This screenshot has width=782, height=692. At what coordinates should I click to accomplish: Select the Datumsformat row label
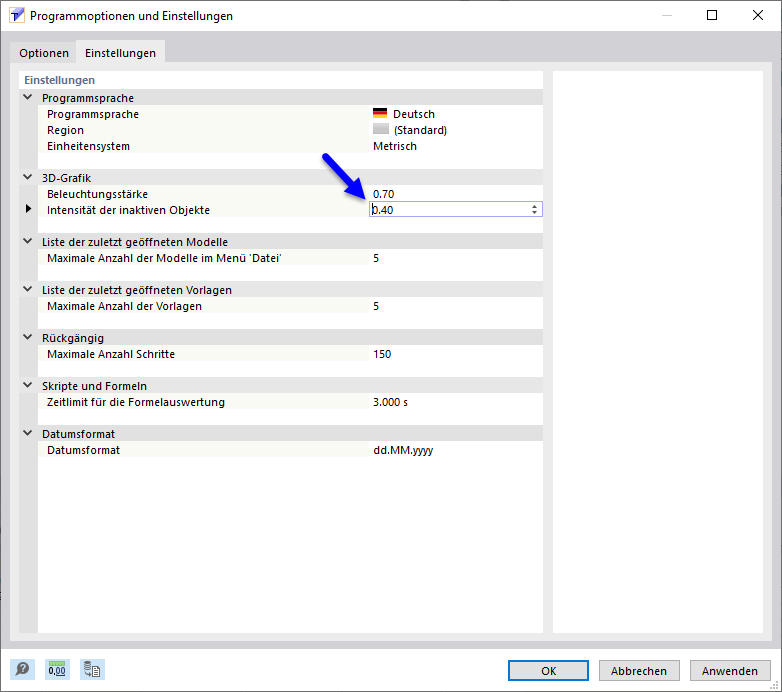pyautogui.click(x=83, y=450)
